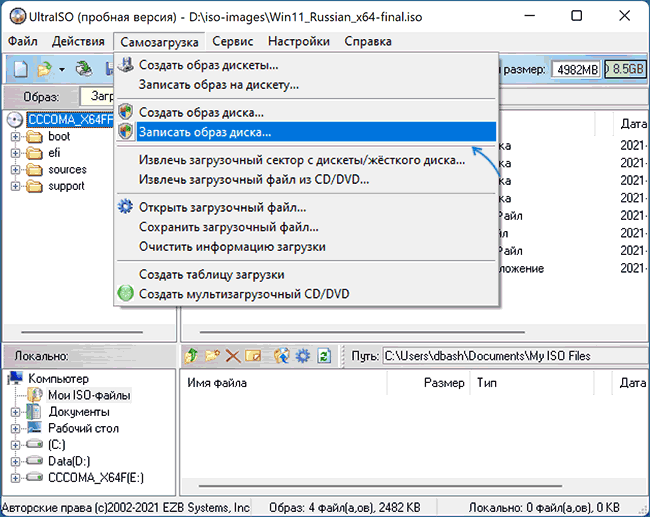Click the 8.5GB media size indicator
Image resolution: width=650 pixels, height=517 pixels.
click(625, 69)
